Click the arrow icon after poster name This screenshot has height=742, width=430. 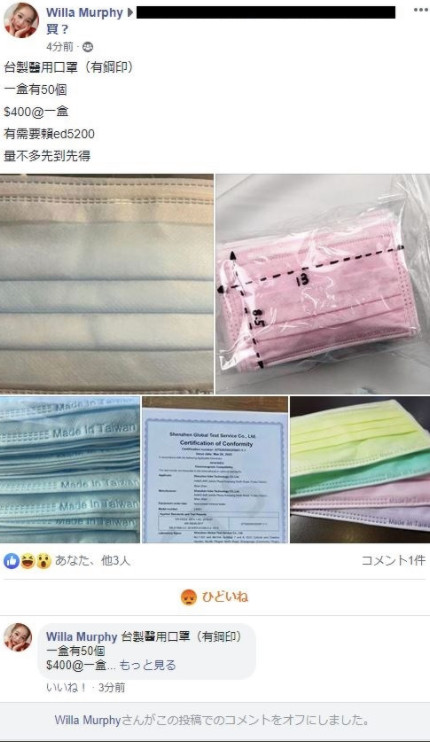click(131, 13)
